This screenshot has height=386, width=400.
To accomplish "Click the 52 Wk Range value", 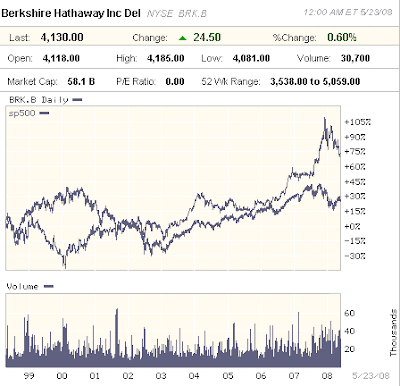I will coord(315,82).
